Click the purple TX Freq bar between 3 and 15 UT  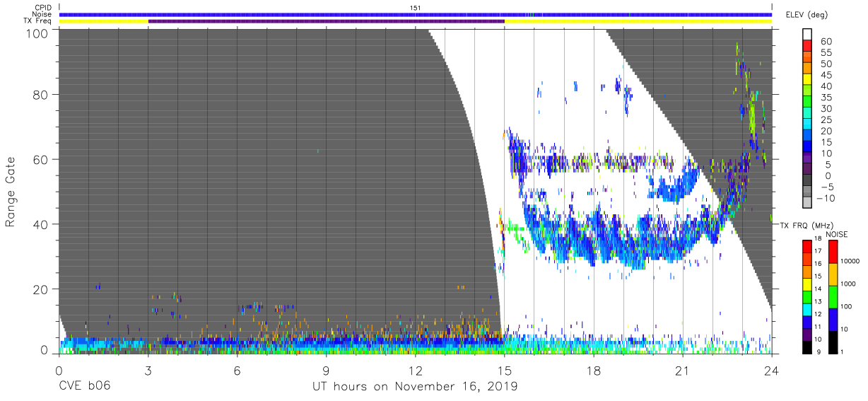coord(326,21)
